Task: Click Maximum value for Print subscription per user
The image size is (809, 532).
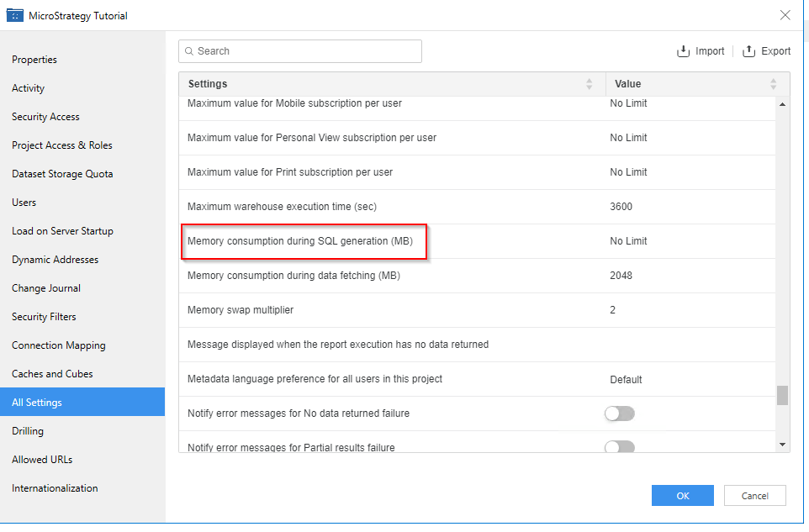Action: click(290, 172)
